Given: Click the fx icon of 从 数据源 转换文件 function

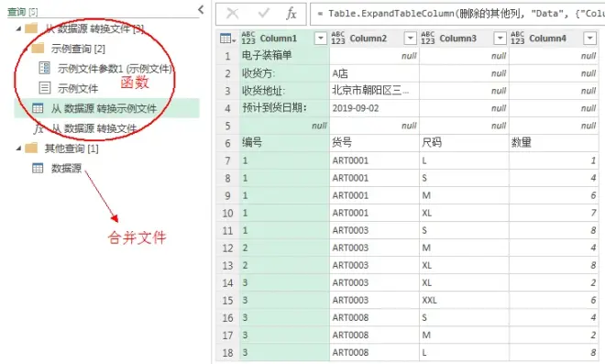Looking at the screenshot, I should coord(38,128).
